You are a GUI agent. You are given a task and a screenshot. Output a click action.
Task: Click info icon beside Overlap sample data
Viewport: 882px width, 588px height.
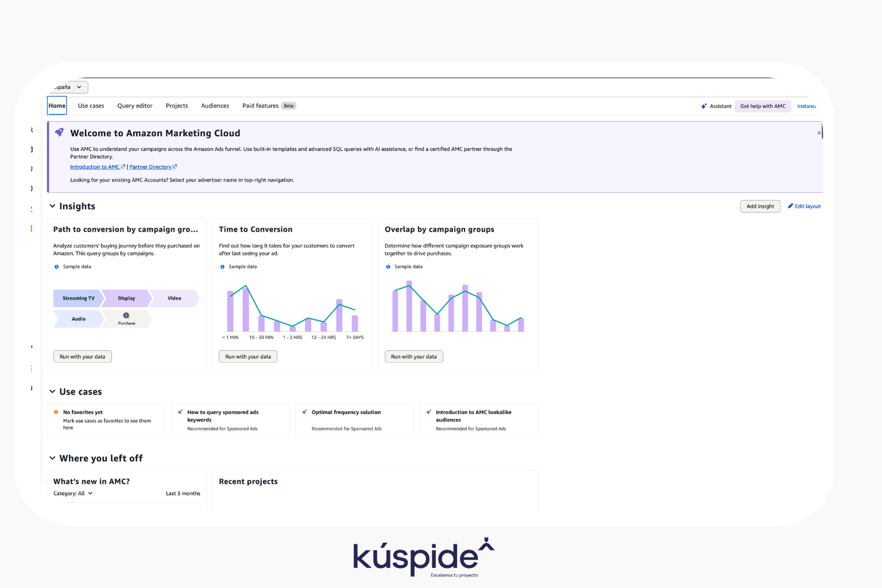point(388,267)
